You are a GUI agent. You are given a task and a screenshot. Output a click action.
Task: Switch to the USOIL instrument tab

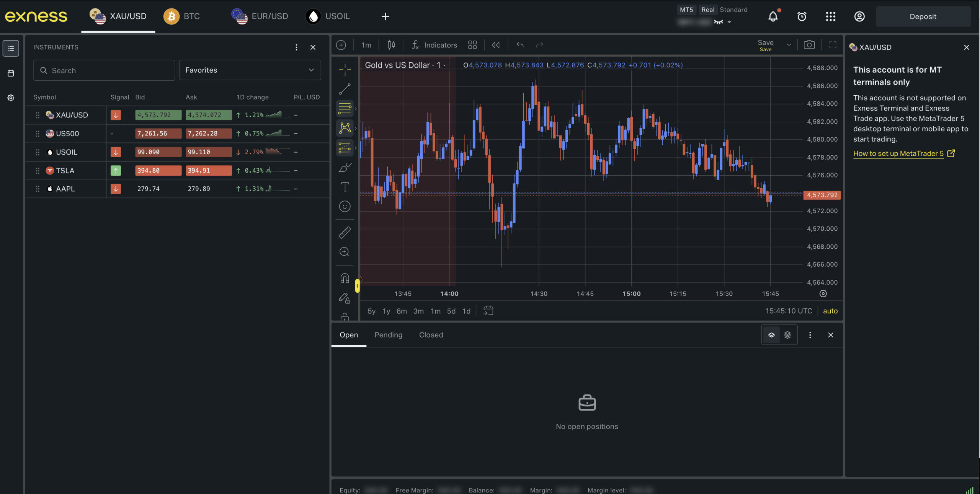tap(328, 16)
